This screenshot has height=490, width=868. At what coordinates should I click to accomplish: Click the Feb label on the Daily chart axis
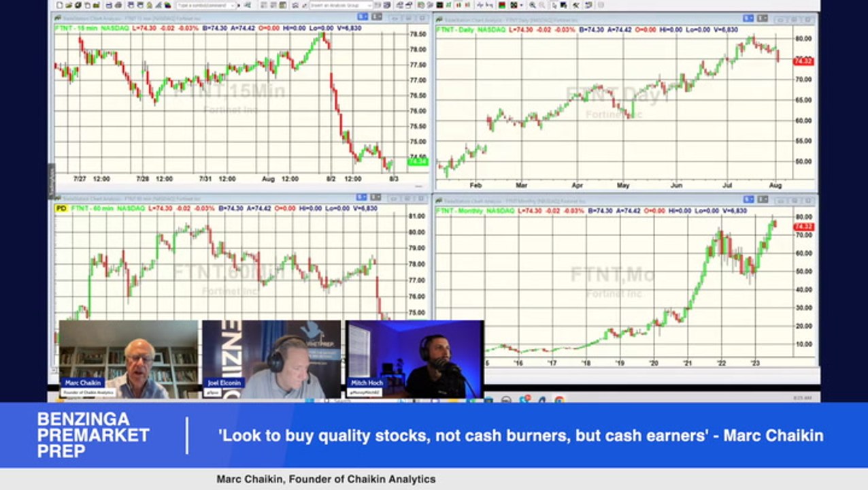click(x=475, y=185)
